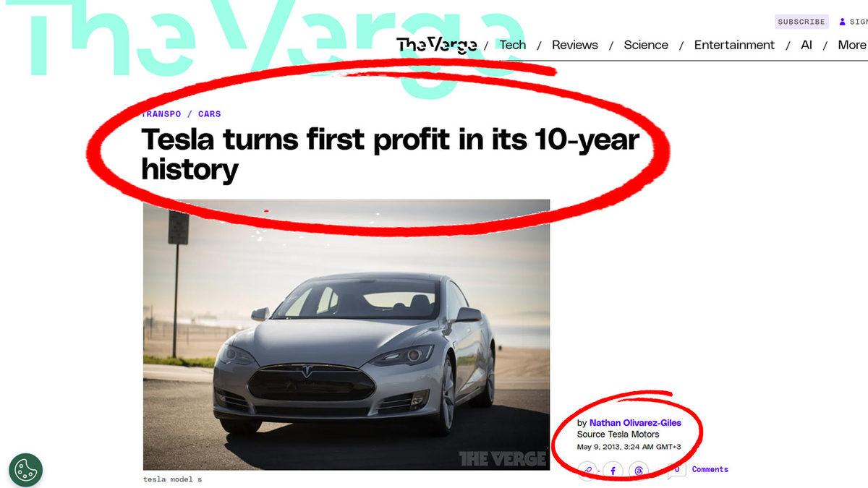
Task: Click the user sign-in icon
Action: 842,22
